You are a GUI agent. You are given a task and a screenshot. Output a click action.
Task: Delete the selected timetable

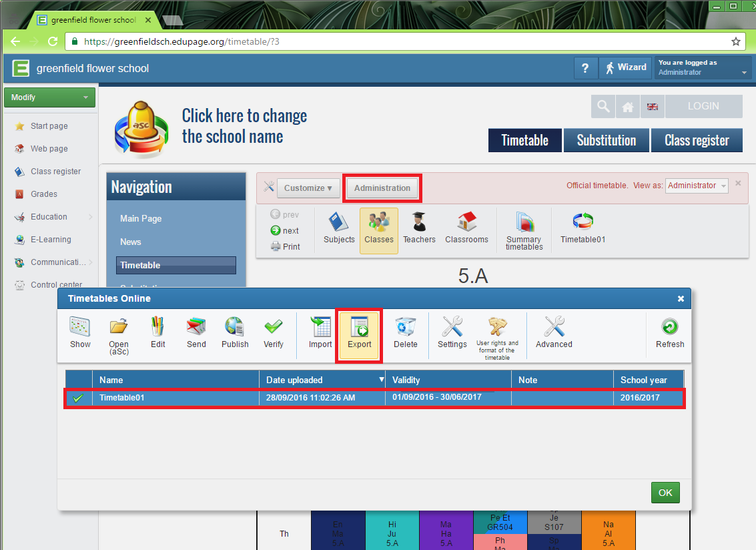[406, 332]
